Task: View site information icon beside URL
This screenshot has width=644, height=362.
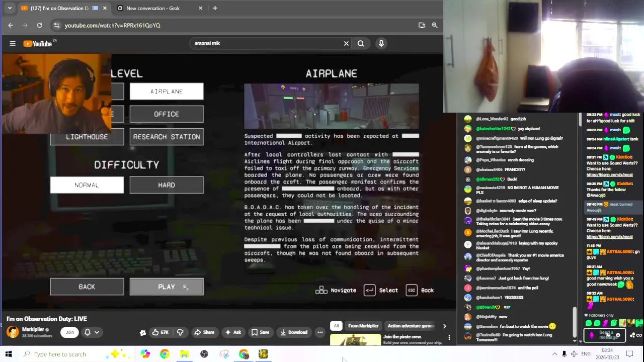Action: [56, 25]
